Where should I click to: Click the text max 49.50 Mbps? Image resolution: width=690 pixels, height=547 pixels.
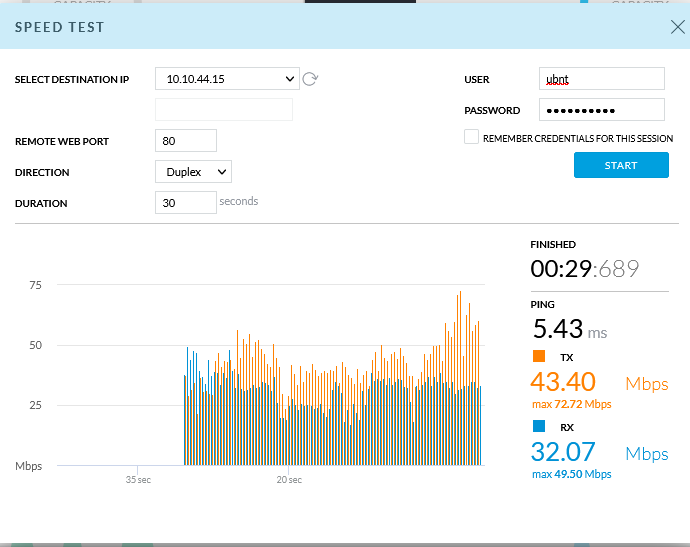coord(572,474)
